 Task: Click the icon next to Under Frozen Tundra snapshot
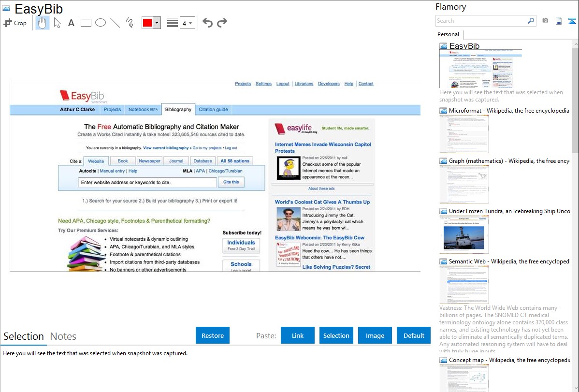pyautogui.click(x=444, y=211)
